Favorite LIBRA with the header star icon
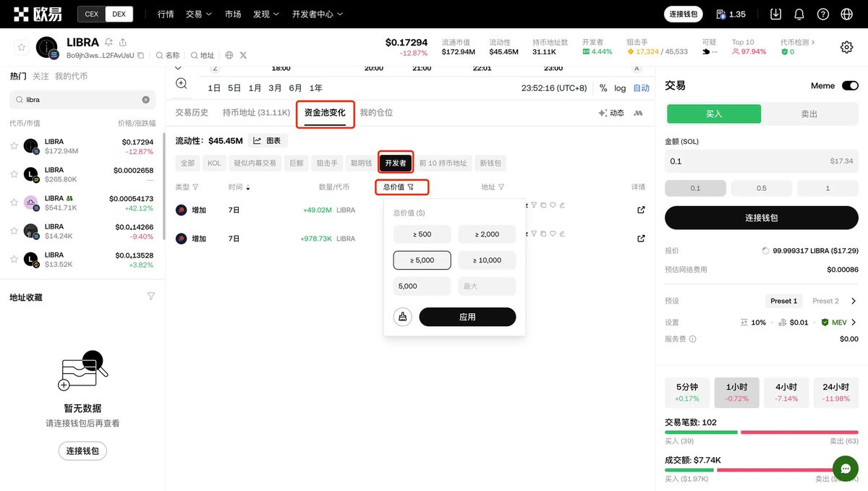 pyautogui.click(x=22, y=47)
